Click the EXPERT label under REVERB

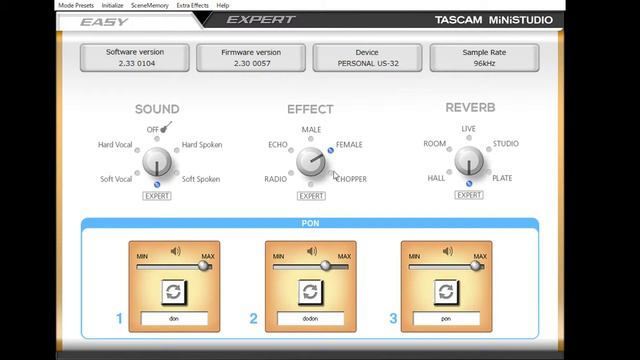(x=469, y=195)
